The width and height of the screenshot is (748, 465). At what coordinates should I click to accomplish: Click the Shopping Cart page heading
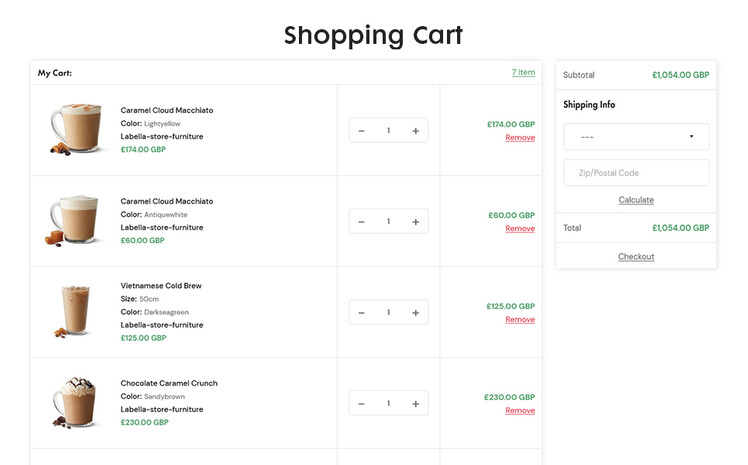(374, 35)
